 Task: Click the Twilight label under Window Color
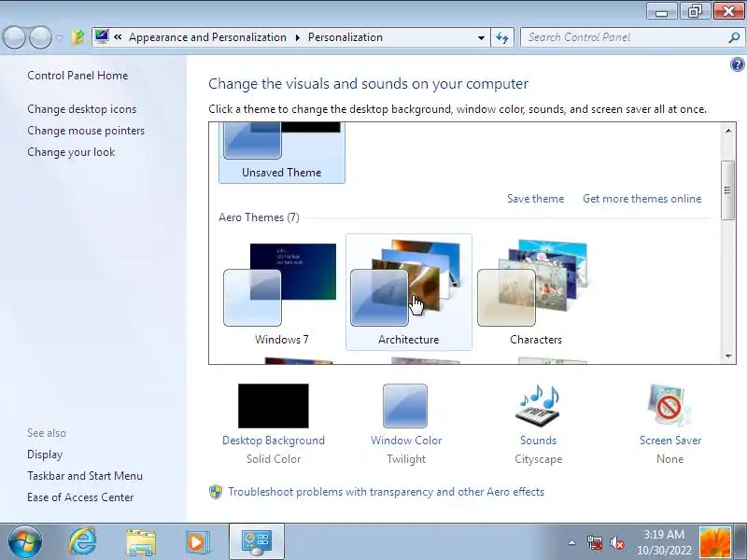tap(406, 459)
